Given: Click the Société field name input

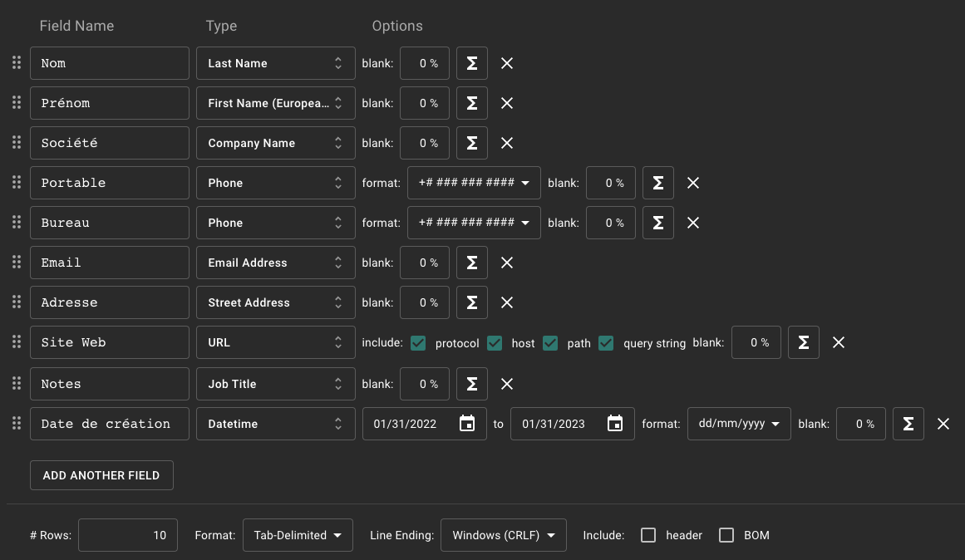Looking at the screenshot, I should pos(110,144).
